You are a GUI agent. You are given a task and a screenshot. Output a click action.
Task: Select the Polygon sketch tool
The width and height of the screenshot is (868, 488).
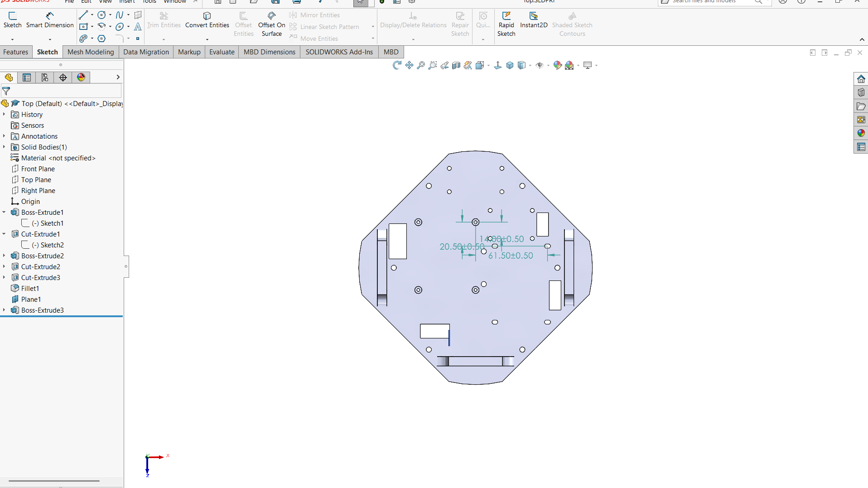pyautogui.click(x=102, y=39)
